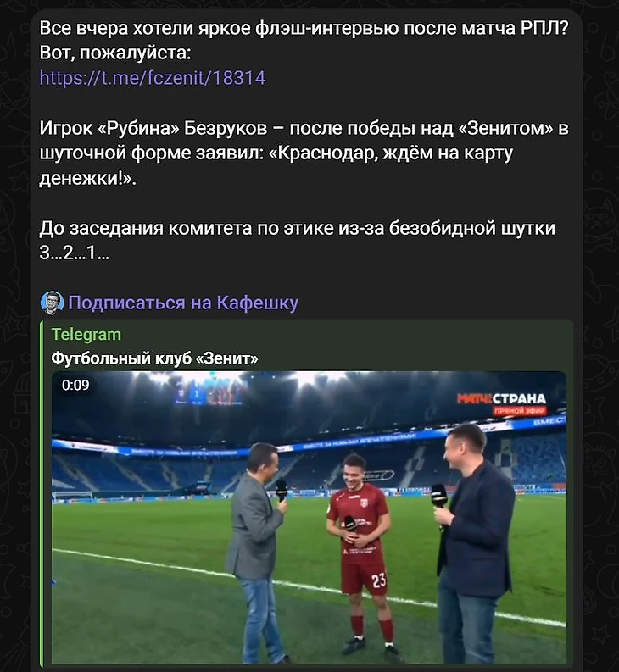Play the flash-interview video thumbnail
The width and height of the screenshot is (619, 672).
[x=309, y=517]
